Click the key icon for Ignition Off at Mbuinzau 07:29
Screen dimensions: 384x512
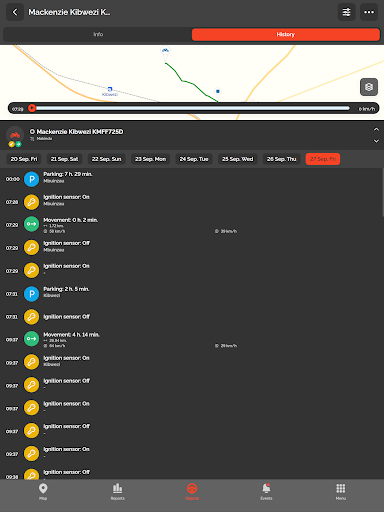(x=31, y=248)
